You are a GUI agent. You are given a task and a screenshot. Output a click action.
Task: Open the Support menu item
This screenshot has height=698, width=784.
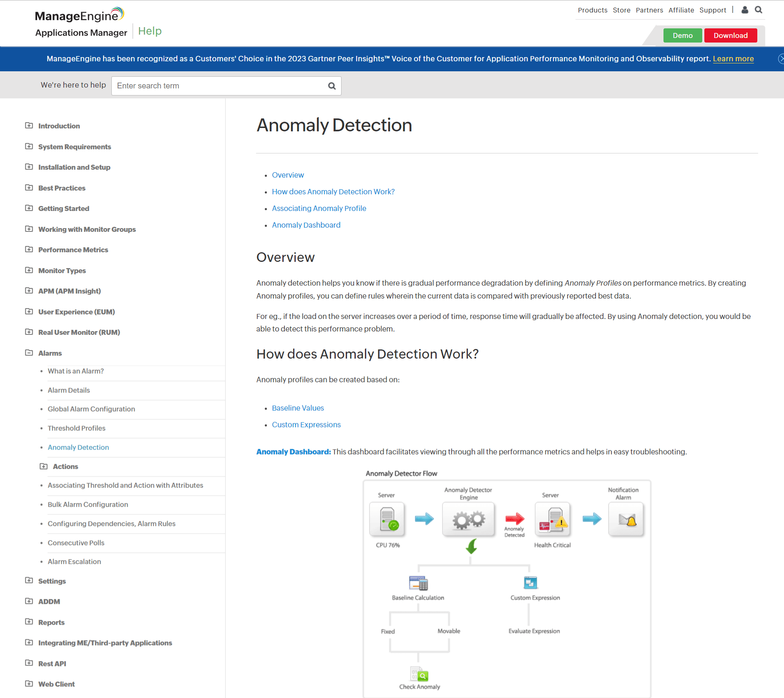pos(713,10)
